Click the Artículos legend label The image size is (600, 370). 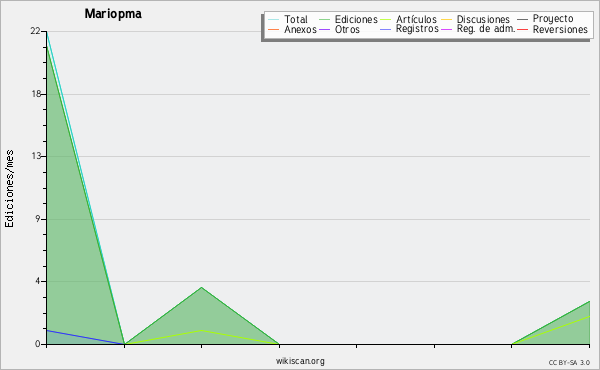(x=416, y=20)
